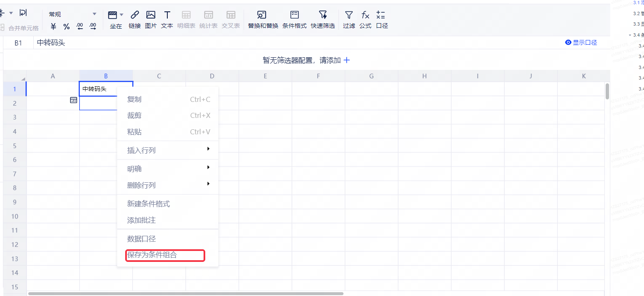Choose 复制 from the context menu
This screenshot has width=644, height=296.
168,99
